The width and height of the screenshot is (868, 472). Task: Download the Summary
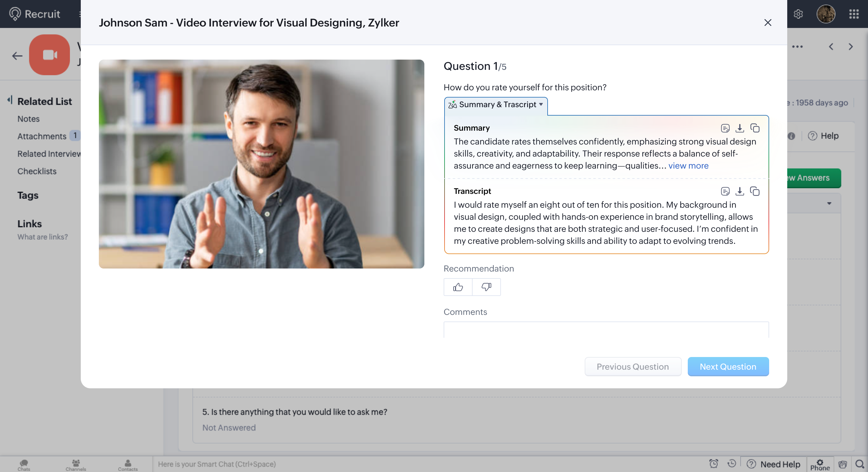click(x=740, y=128)
